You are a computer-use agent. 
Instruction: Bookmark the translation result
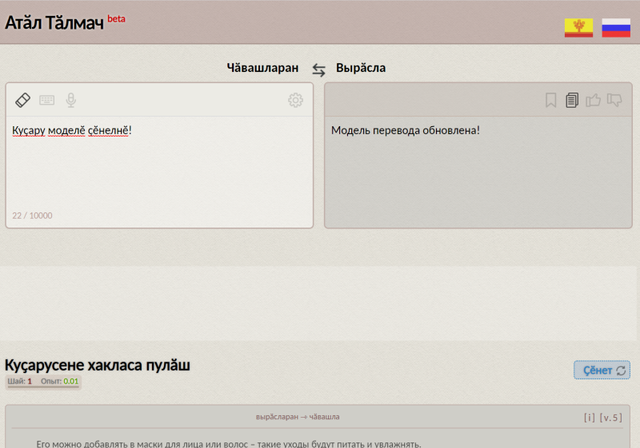(x=550, y=100)
